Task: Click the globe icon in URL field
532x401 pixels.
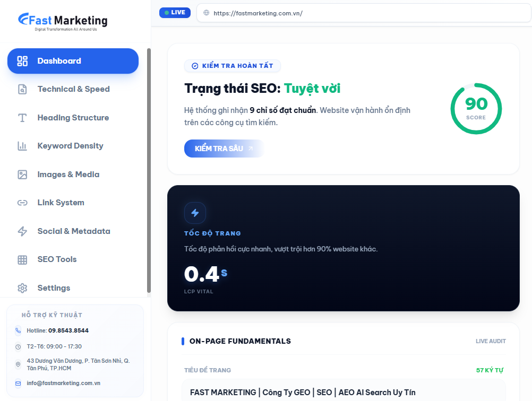Action: pyautogui.click(x=207, y=13)
